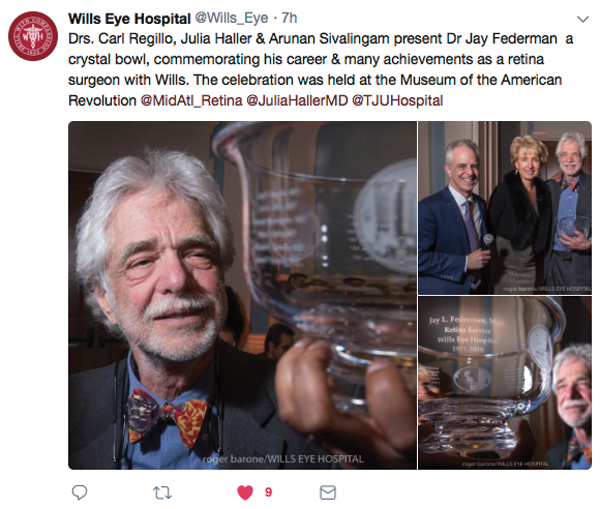The width and height of the screenshot is (600, 509).
Task: Open the Wills Eye Hospital profile avatar
Action: [x=33, y=36]
